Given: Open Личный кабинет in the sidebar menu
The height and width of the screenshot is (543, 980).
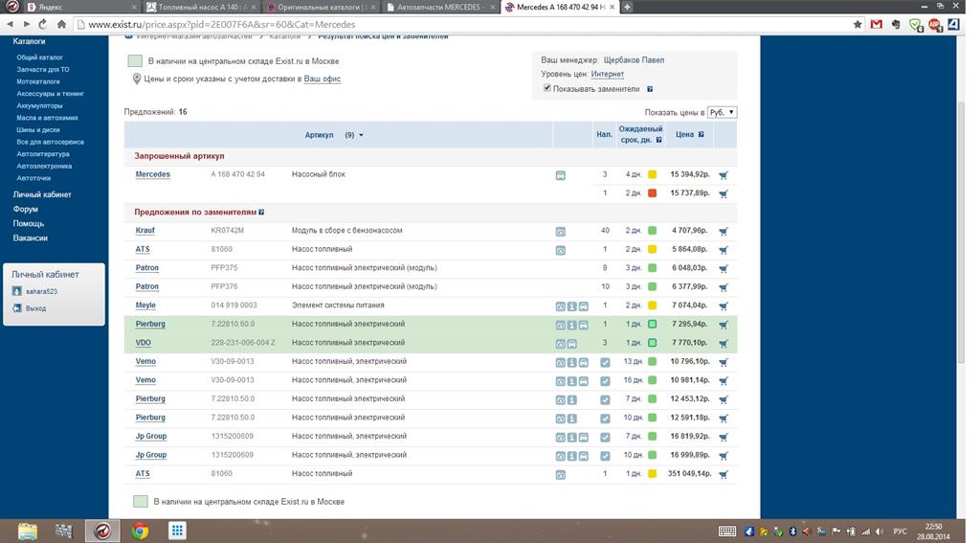Looking at the screenshot, I should [42, 194].
